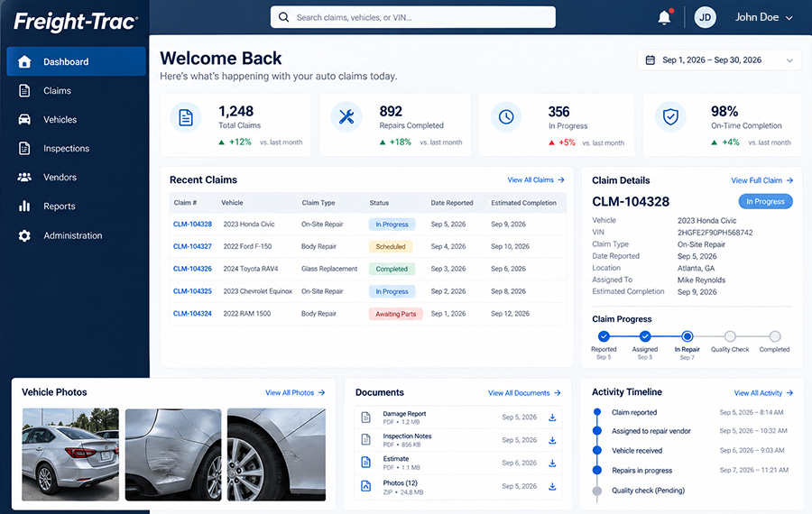Click the Vendors people icon
This screenshot has width=812, height=514.
click(24, 177)
